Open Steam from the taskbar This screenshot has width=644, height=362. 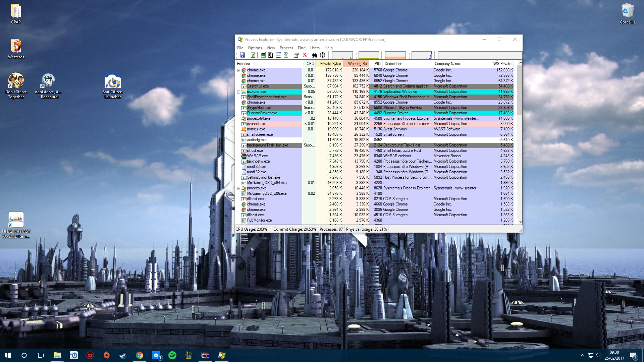point(123,355)
